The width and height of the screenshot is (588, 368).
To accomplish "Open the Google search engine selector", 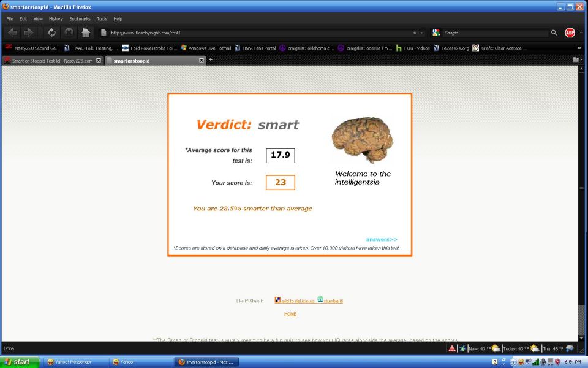I will point(436,33).
